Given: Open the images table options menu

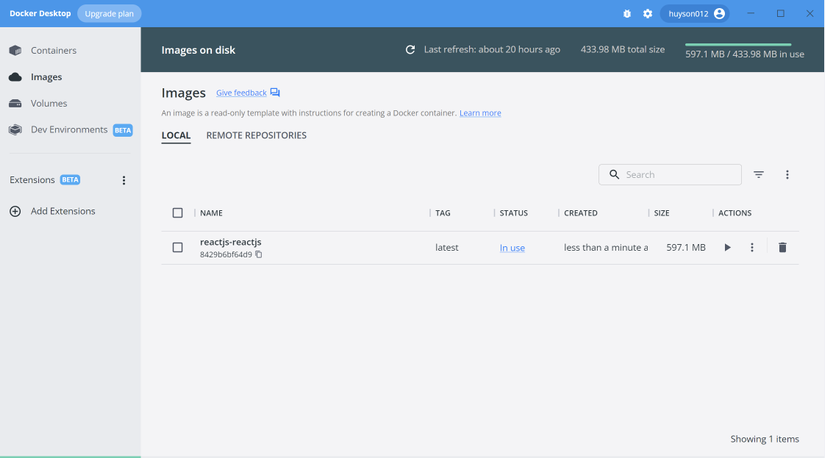Looking at the screenshot, I should [x=787, y=174].
